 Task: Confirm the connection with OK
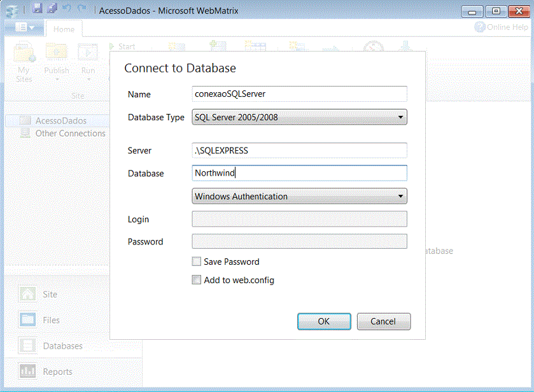click(x=324, y=321)
